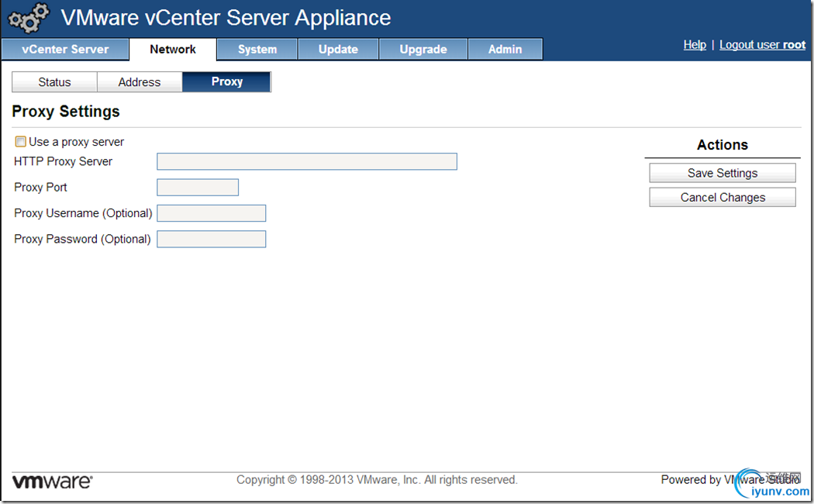Select the Proxy sub-tab

(227, 81)
